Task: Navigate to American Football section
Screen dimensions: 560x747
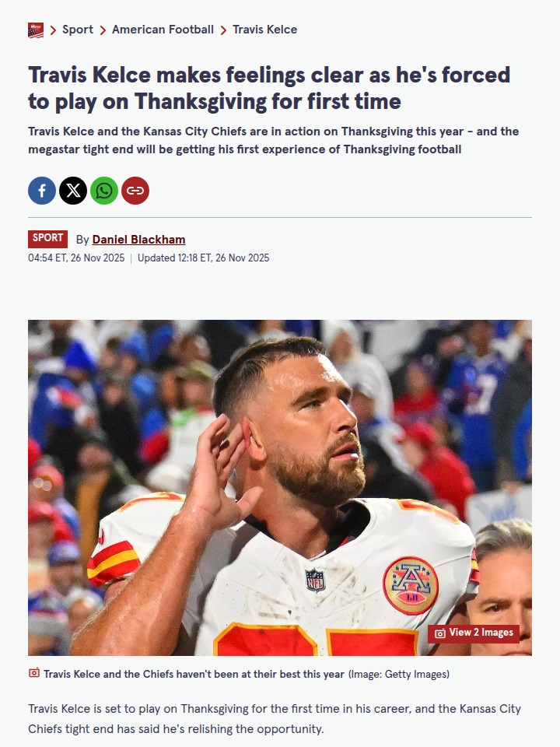Action: click(163, 29)
